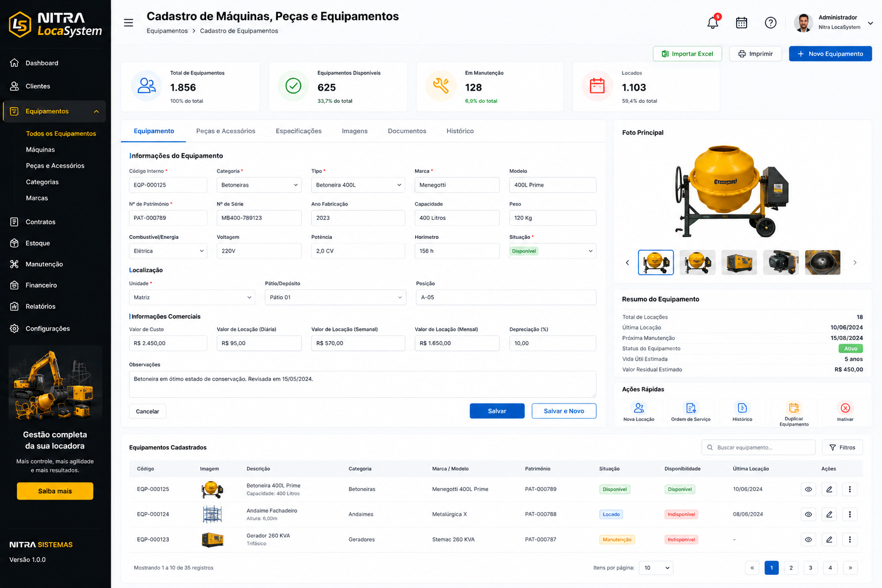Click the Manutenção tools icon in sidebar
This screenshot has width=882, height=588.
click(14, 264)
